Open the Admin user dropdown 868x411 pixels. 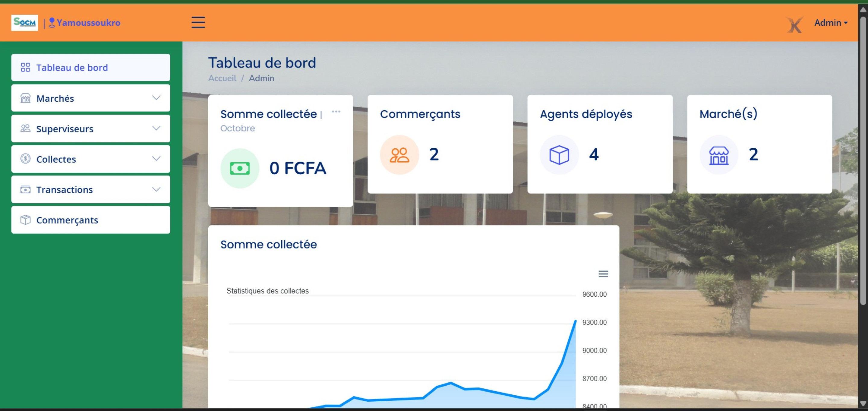831,23
